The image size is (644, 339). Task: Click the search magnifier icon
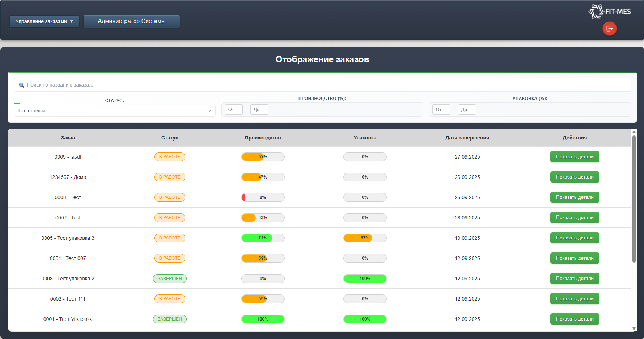[x=21, y=85]
